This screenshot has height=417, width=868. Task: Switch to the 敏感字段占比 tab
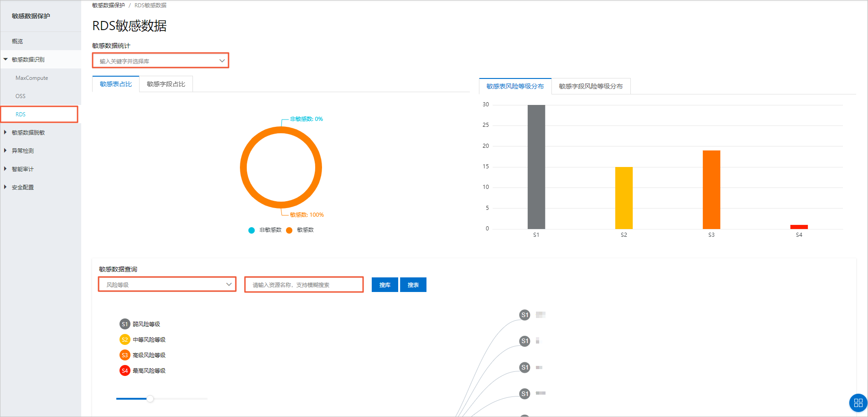point(166,84)
